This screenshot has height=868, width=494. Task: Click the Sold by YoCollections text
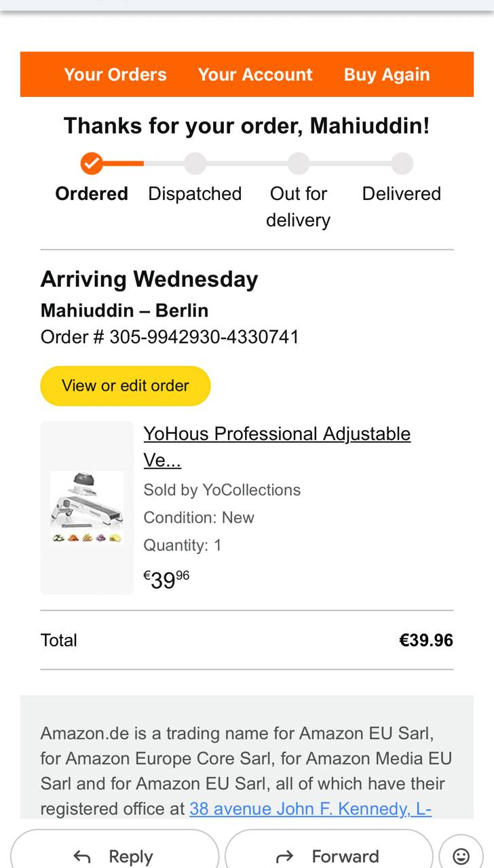(222, 490)
